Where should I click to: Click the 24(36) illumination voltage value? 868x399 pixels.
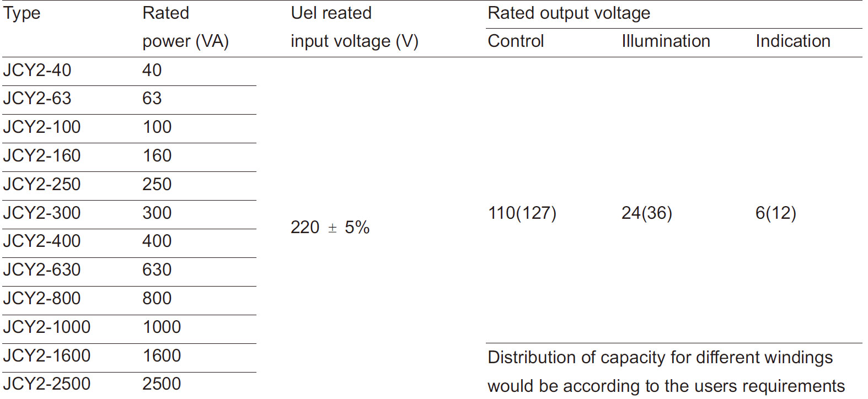[x=646, y=213]
